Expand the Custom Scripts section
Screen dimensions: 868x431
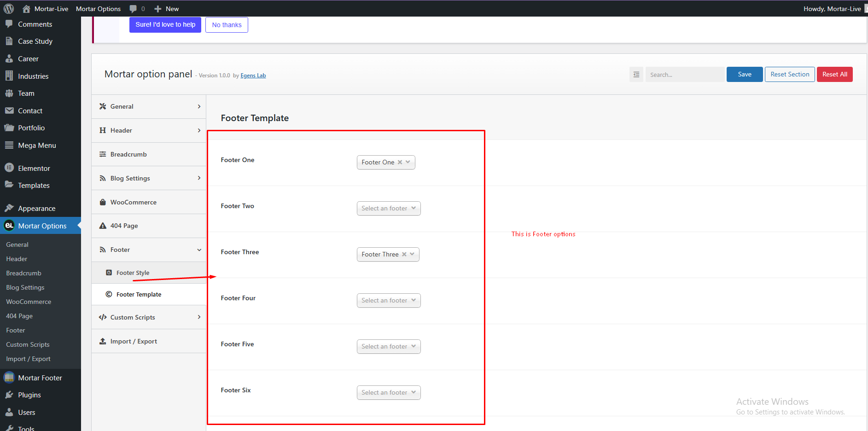pos(149,317)
